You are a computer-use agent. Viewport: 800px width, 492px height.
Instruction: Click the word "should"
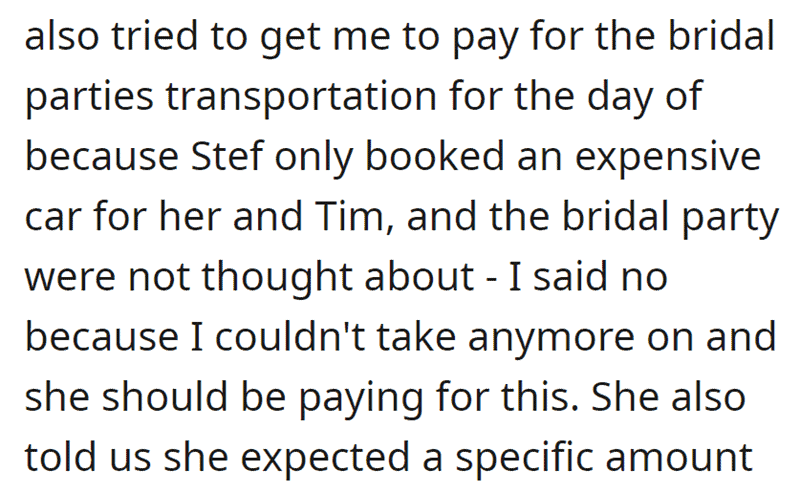[164, 397]
